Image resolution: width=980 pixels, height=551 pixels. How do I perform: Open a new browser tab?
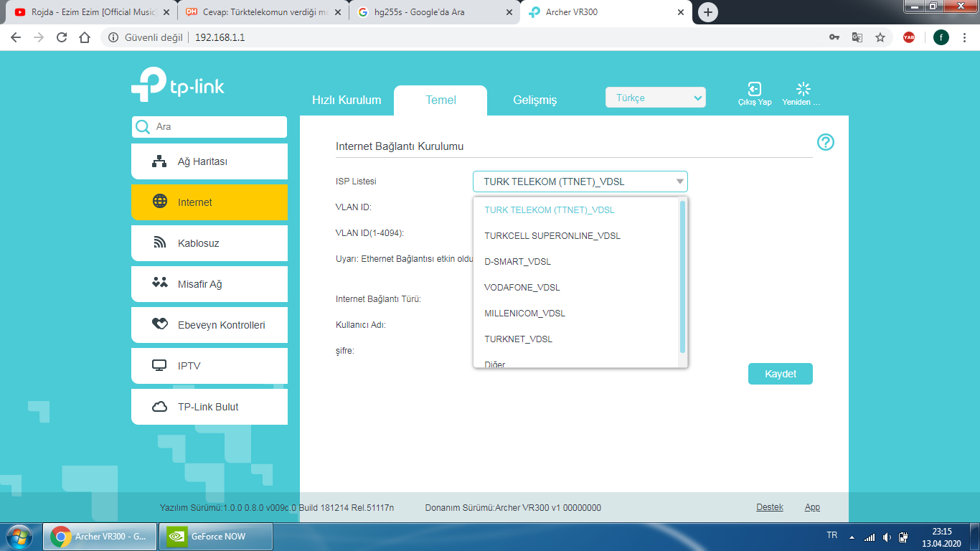coord(708,12)
